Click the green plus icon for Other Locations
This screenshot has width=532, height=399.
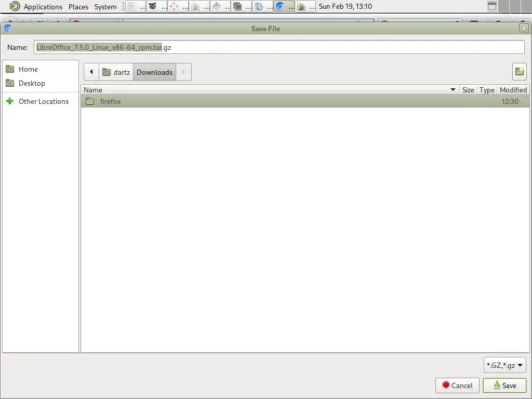click(x=10, y=101)
